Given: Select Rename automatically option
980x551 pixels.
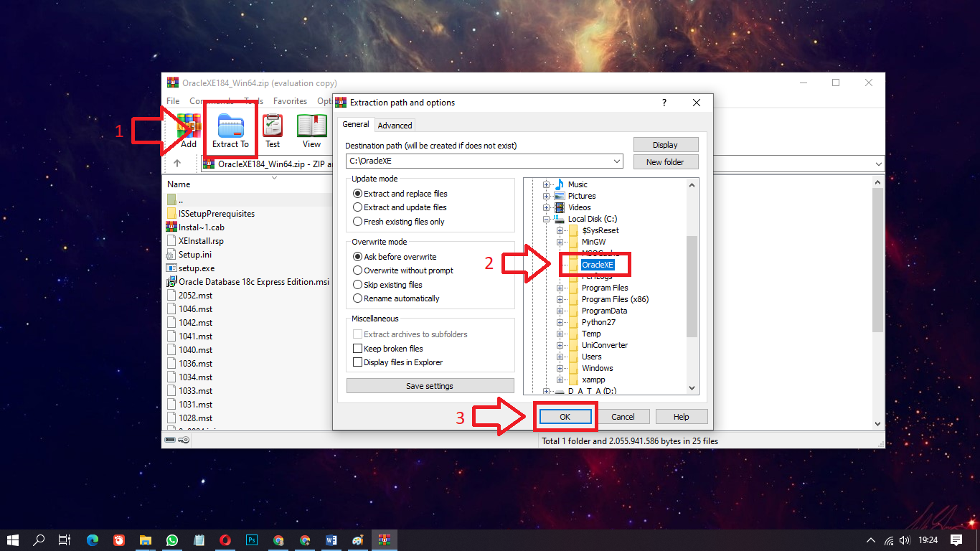Looking at the screenshot, I should (x=397, y=298).
